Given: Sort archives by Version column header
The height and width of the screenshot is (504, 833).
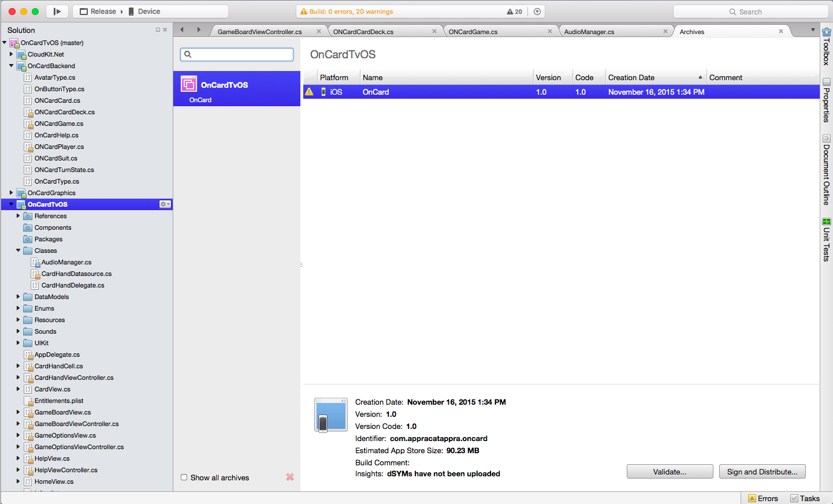Looking at the screenshot, I should pos(553,77).
